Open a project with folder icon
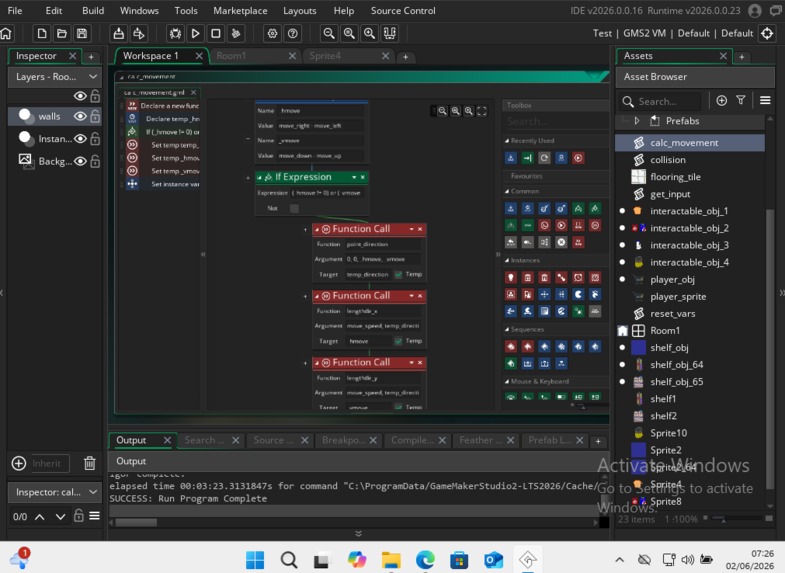Viewport: 785px width, 573px height. coord(62,34)
